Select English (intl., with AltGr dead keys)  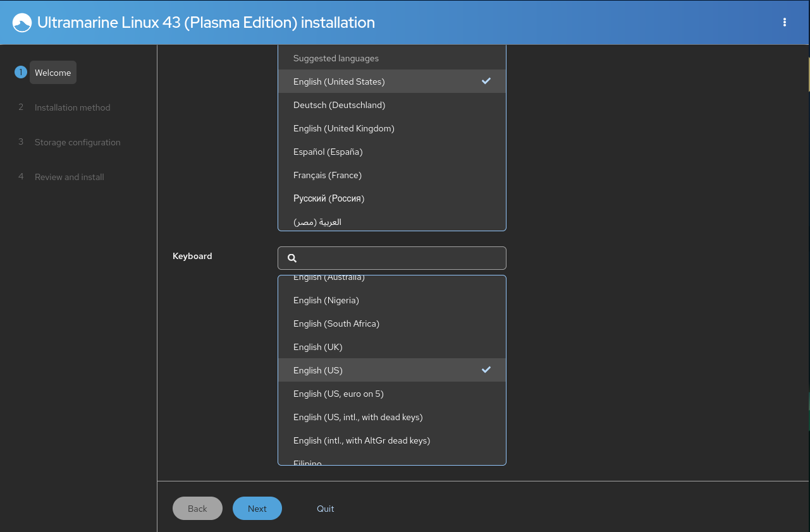[x=362, y=440]
